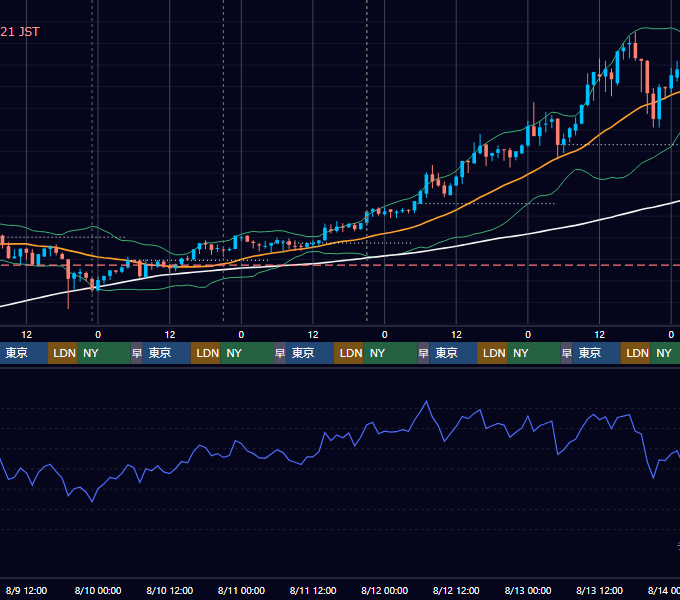The height and width of the screenshot is (600, 680).
Task: Click the '8/13 00:00' date axis label
Action: coord(528,590)
